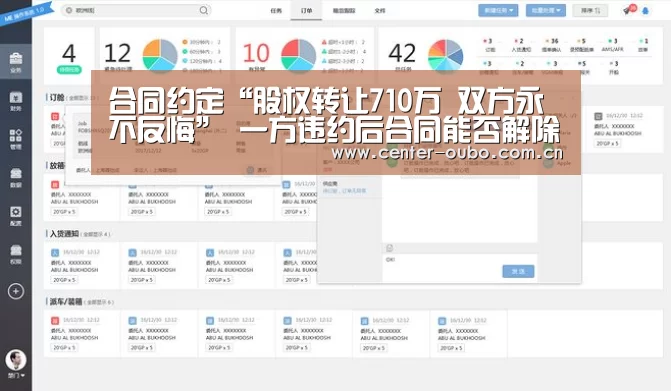This screenshot has height=391, width=671.
Task: Click the large number 12 urgent counter
Action: click(117, 53)
